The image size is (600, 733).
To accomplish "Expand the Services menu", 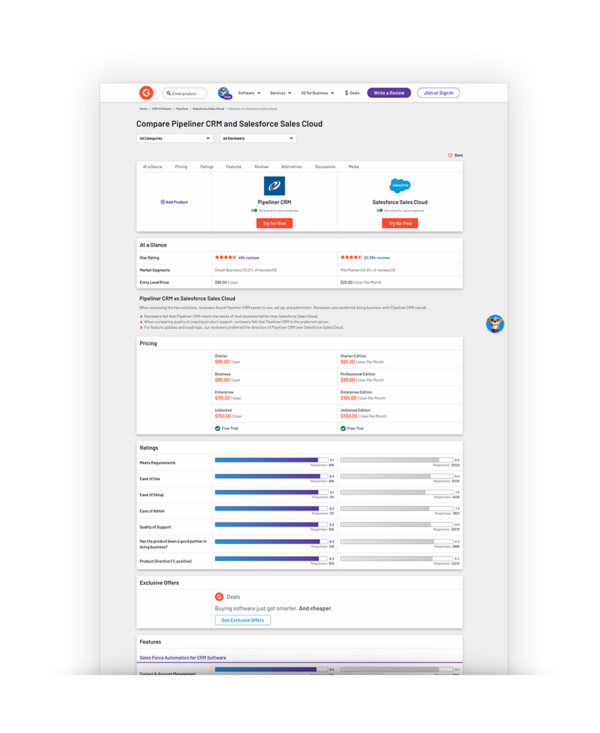I will [x=281, y=93].
